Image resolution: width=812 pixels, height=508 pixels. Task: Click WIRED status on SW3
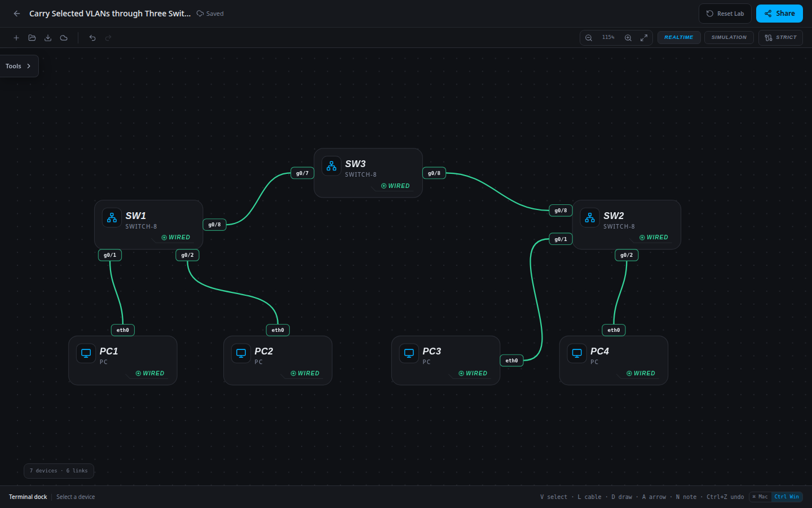tap(395, 186)
